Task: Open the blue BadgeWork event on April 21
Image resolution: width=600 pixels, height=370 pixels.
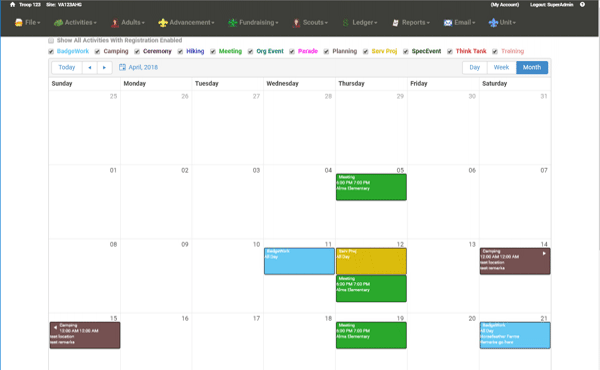Action: point(515,335)
